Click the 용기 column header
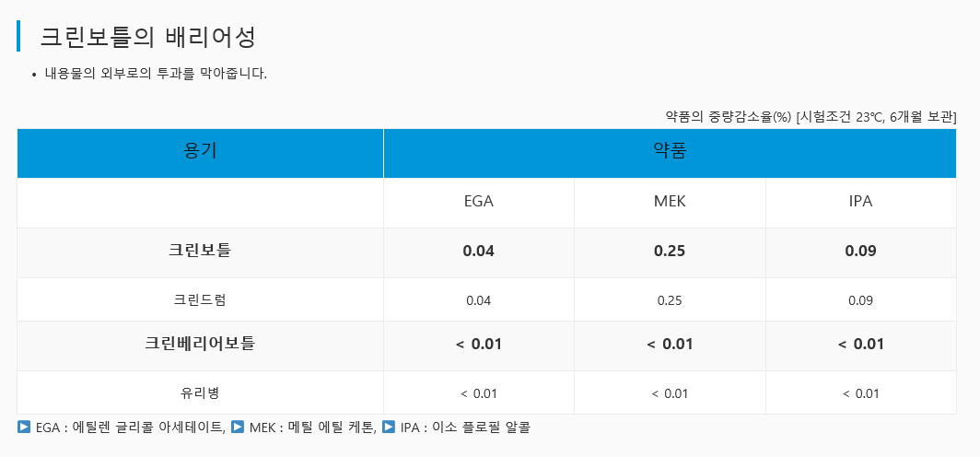 [201, 153]
